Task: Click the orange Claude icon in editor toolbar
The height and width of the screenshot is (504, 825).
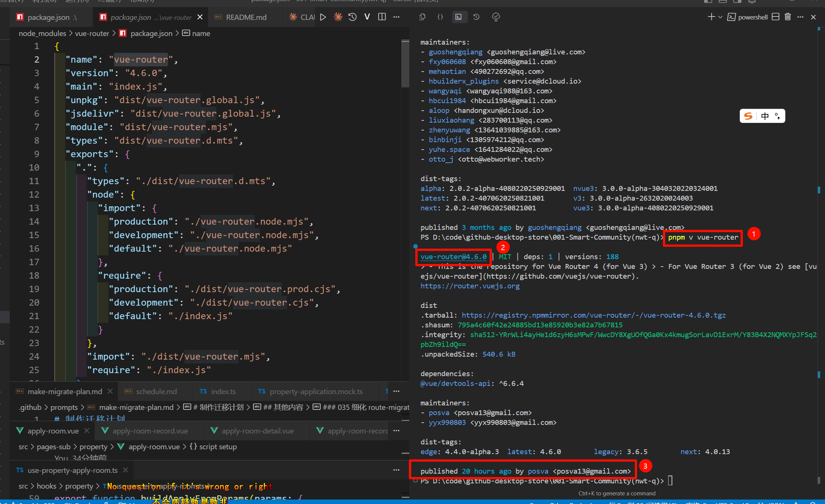Action: 338,17
